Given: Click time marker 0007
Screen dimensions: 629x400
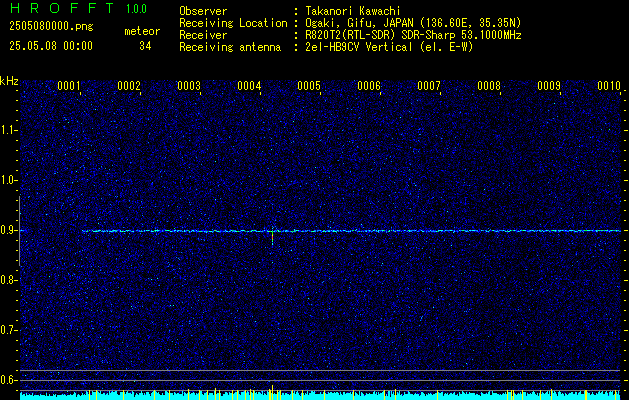Looking at the screenshot, I should (x=429, y=86).
